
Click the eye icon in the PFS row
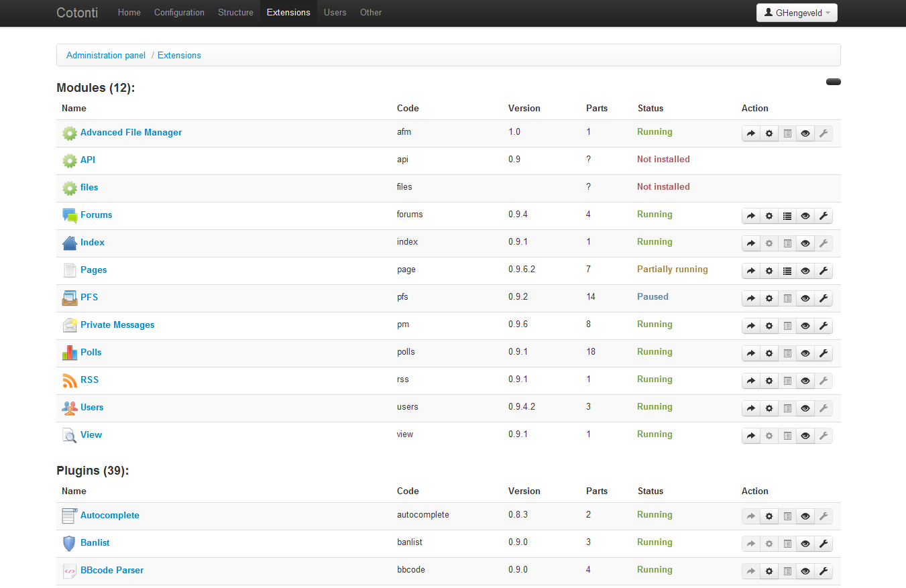[805, 298]
